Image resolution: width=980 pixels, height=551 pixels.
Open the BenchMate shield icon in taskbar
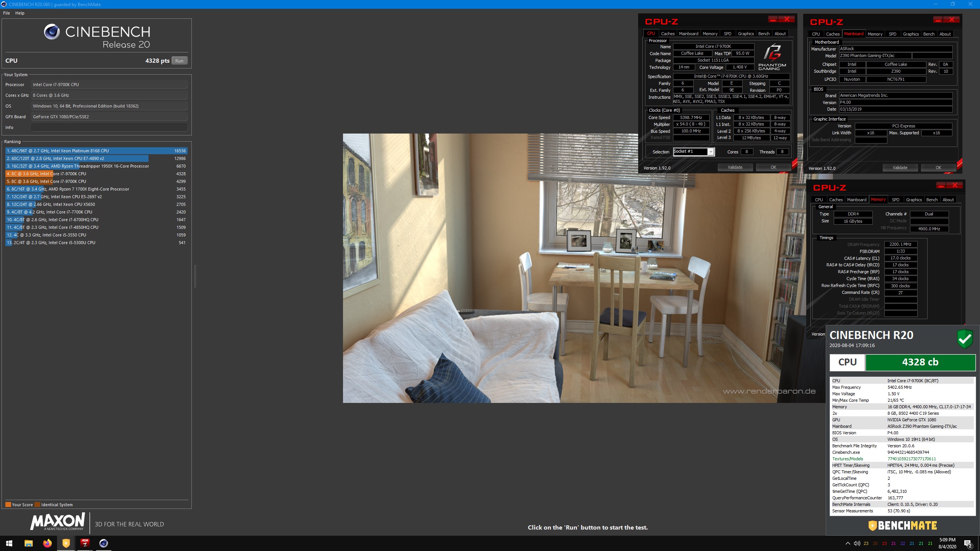66,543
